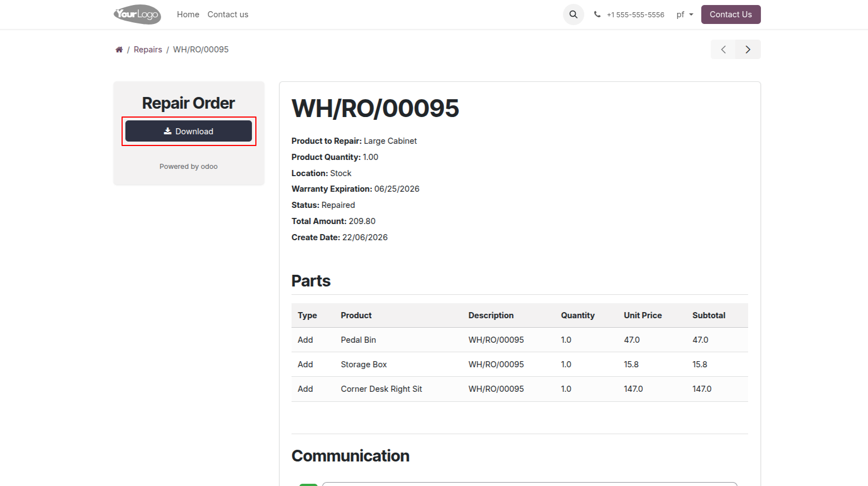Click the Corner Desk Right Sit cell
This screenshot has height=486, width=868.
coord(381,389)
